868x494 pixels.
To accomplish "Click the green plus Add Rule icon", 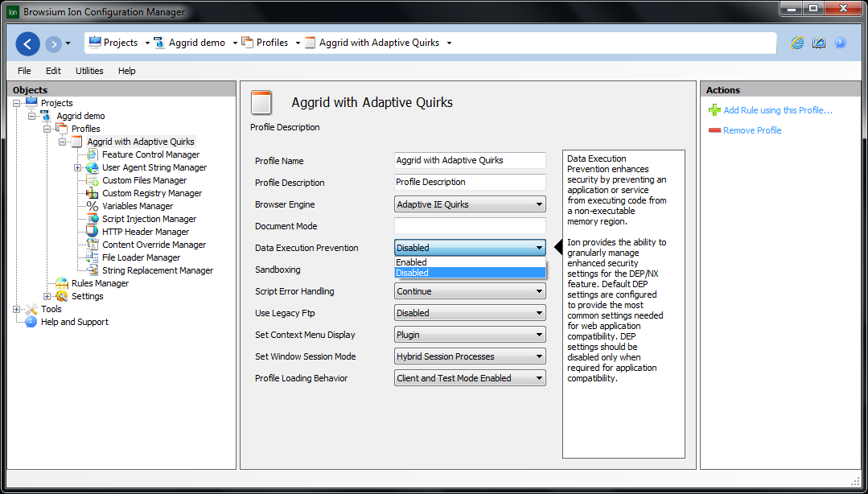I will pos(714,110).
